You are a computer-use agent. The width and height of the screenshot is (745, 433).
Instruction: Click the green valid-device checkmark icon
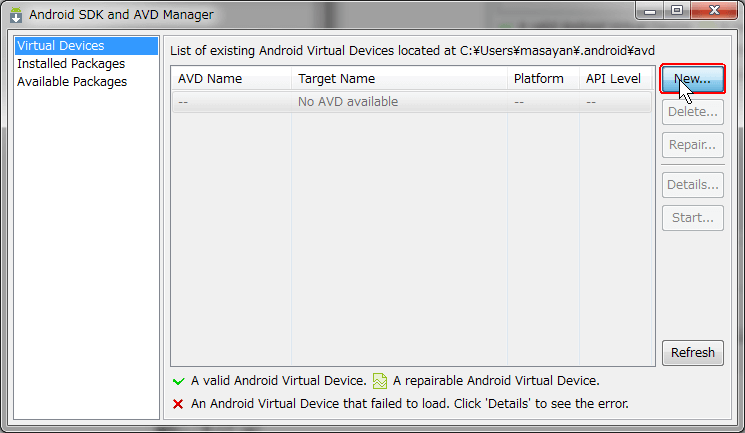[178, 381]
